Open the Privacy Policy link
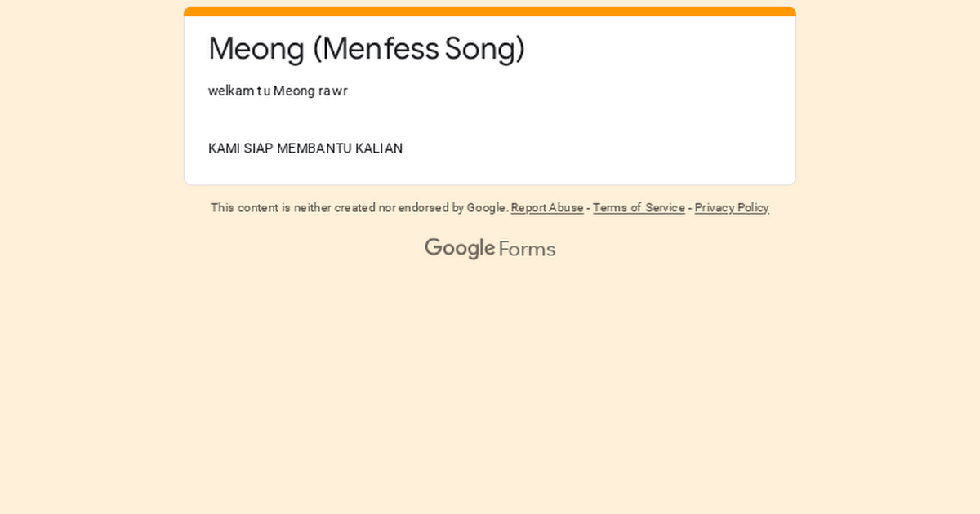This screenshot has width=980, height=514. (x=731, y=208)
